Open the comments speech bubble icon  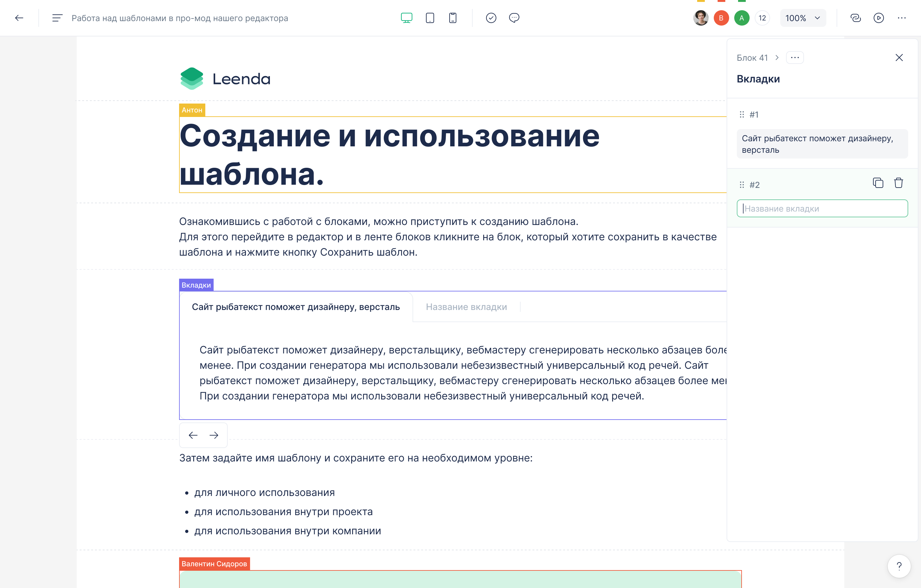(514, 18)
